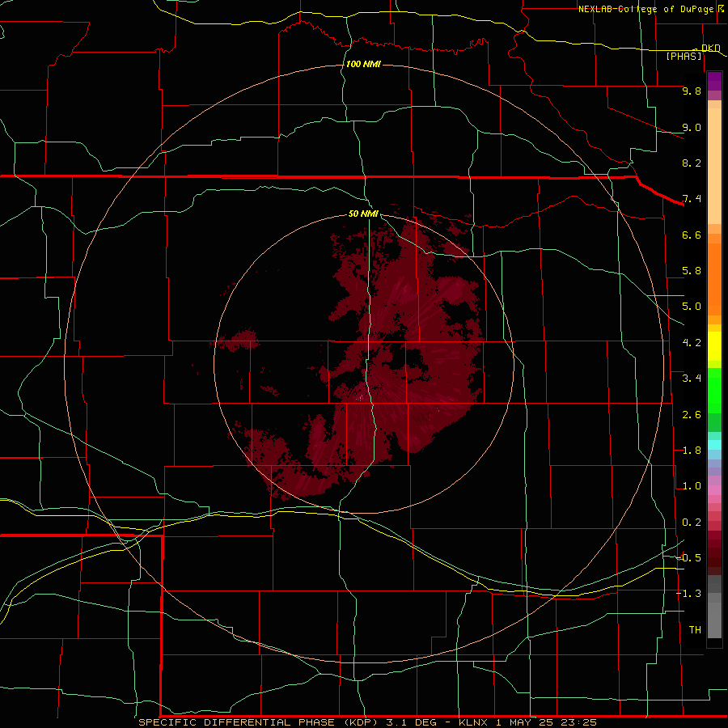
Task: Click the TH label on color scale
Action: (x=695, y=630)
